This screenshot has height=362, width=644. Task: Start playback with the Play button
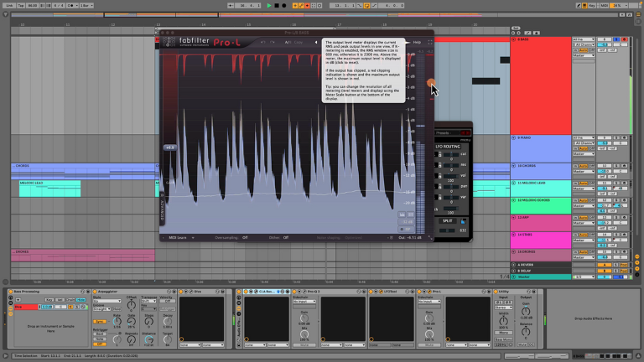[x=269, y=6]
